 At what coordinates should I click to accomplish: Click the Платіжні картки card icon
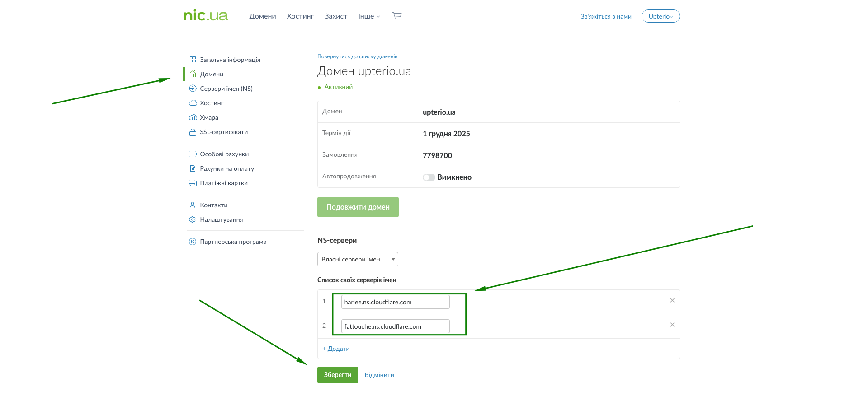(x=193, y=183)
